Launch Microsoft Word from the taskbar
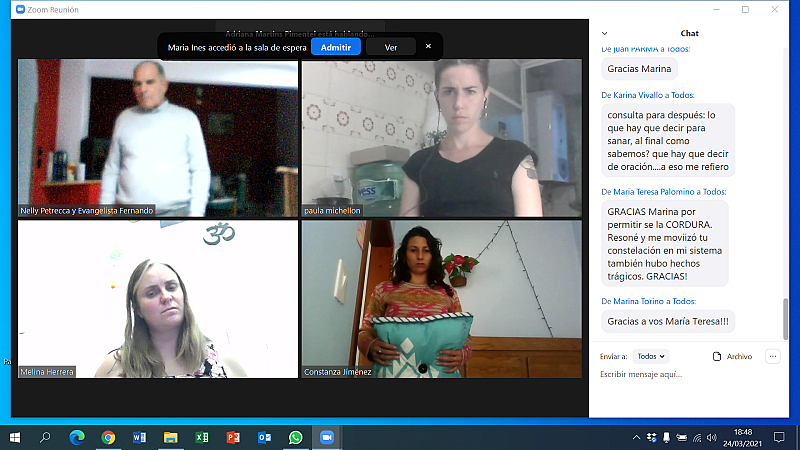The width and height of the screenshot is (800, 450). tap(139, 437)
